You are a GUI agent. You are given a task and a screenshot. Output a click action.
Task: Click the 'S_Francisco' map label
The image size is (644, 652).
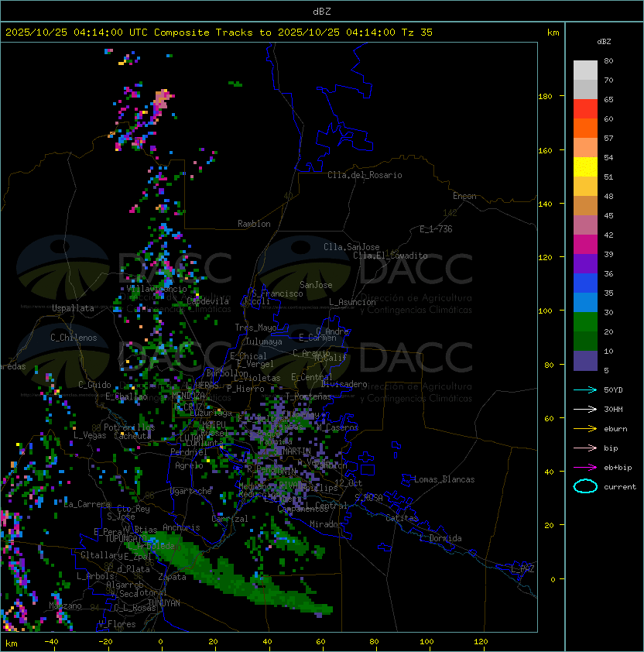pos(277,293)
